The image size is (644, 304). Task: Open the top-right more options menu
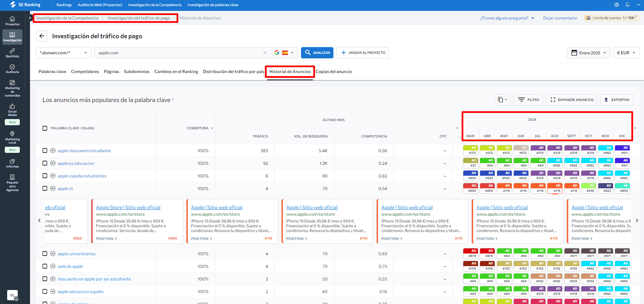(x=638, y=5)
